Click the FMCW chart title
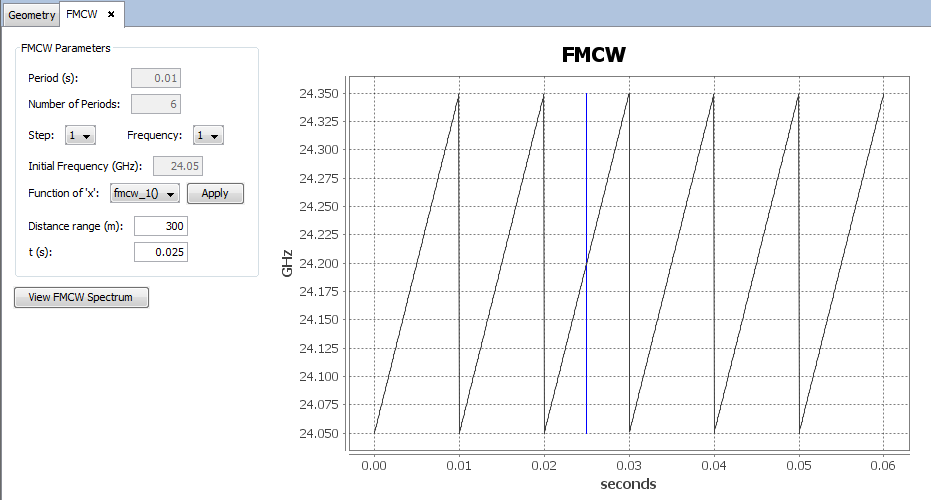Image resolution: width=931 pixels, height=500 pixels. pos(594,55)
